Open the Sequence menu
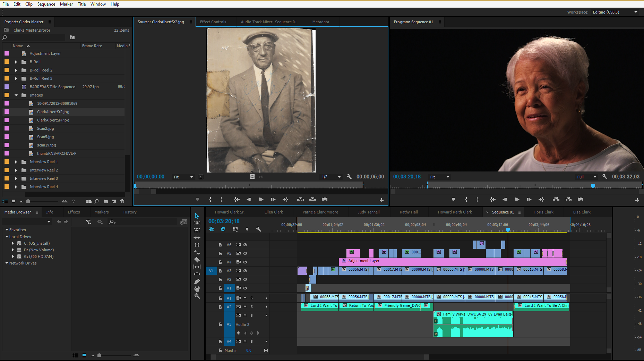Screen dimensions: 644x361 [x=46, y=4]
